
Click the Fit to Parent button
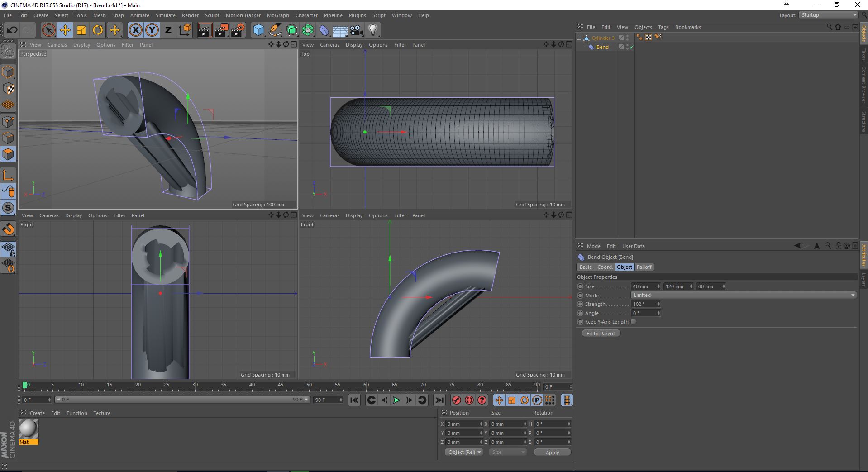tap(601, 334)
